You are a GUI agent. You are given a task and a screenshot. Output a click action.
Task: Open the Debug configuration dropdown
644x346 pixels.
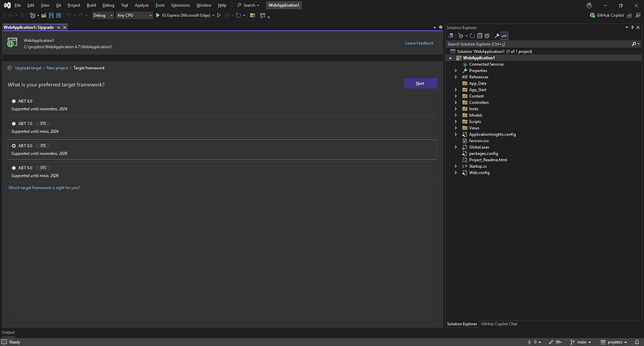tap(102, 15)
